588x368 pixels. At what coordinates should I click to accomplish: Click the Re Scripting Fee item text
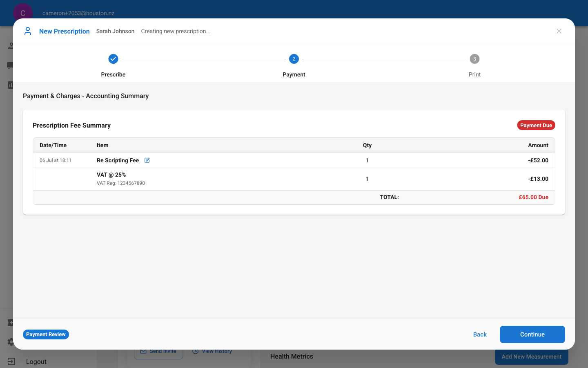(118, 160)
